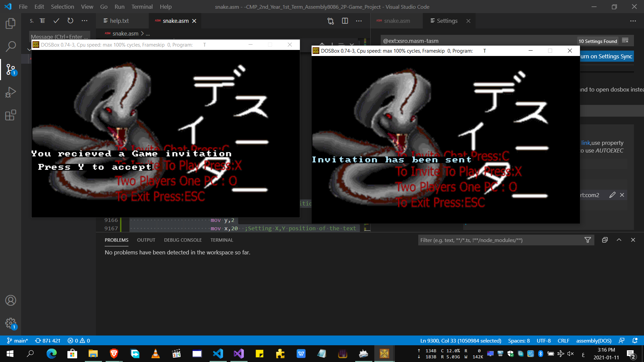Toggle the problems filter funnel icon

coord(588,240)
